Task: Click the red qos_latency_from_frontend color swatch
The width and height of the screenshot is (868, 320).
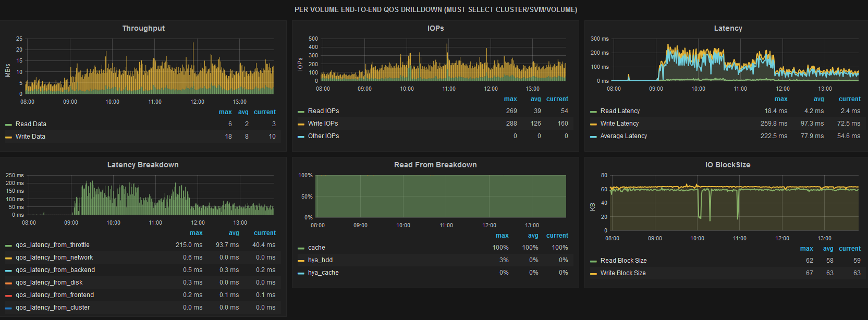Action: pyautogui.click(x=8, y=296)
